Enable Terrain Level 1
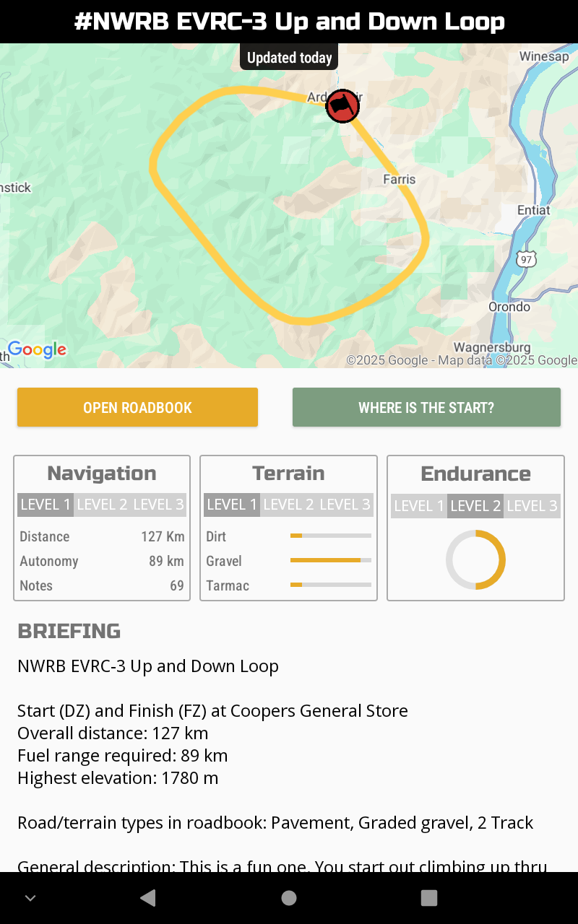Viewport: 578px width, 924px height. [232, 505]
